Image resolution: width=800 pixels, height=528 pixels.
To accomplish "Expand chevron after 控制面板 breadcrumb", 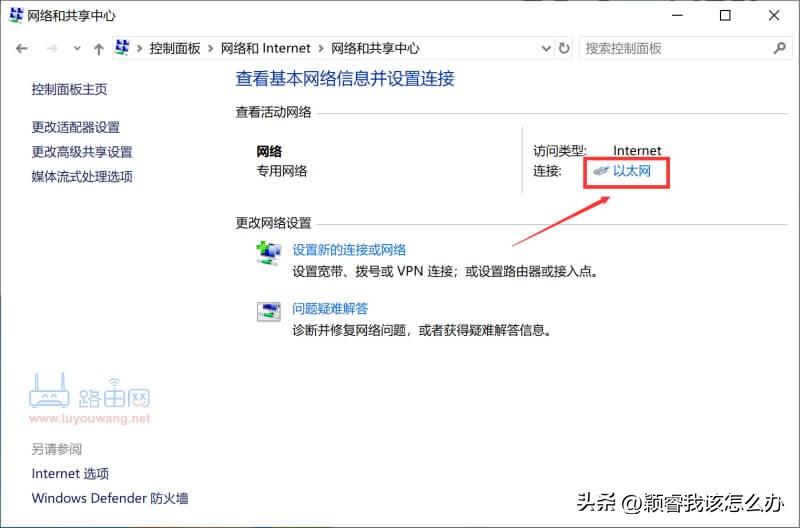I will [210, 48].
